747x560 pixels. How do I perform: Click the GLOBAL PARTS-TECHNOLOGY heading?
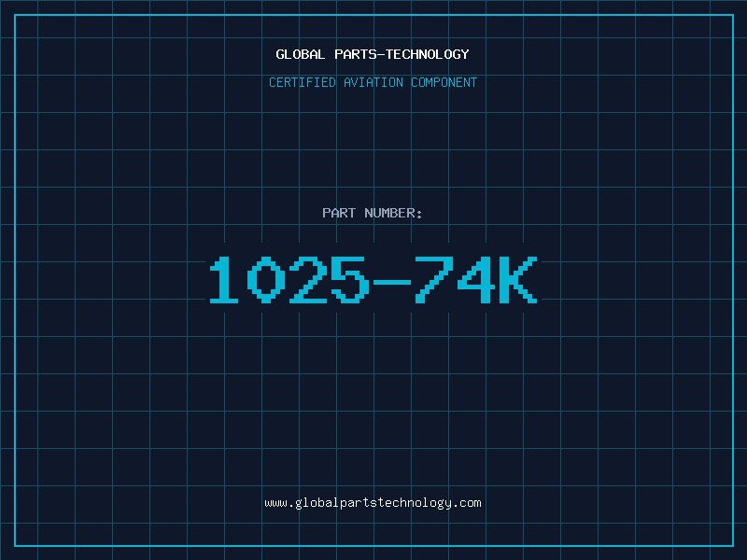coord(373,54)
